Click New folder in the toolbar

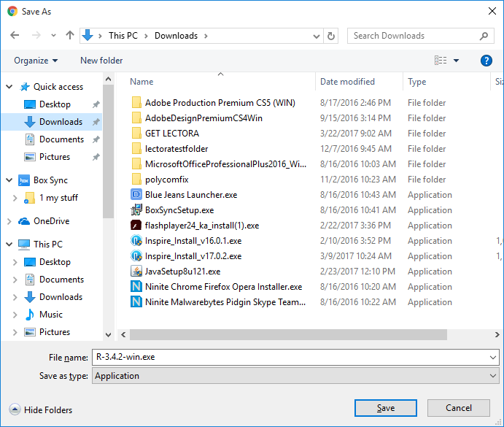101,61
